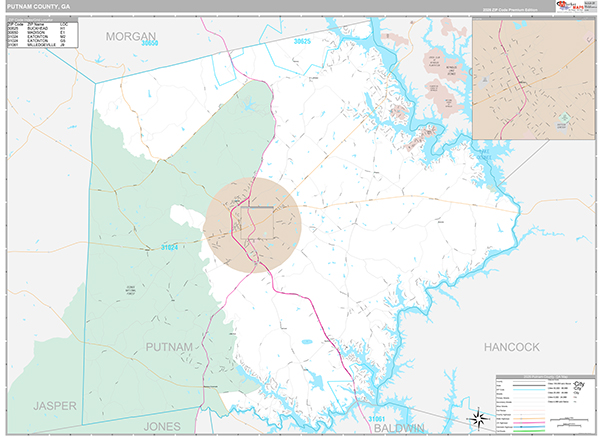The image size is (600, 438).
Task: Click the large City symbol in legend
Action: (579, 384)
